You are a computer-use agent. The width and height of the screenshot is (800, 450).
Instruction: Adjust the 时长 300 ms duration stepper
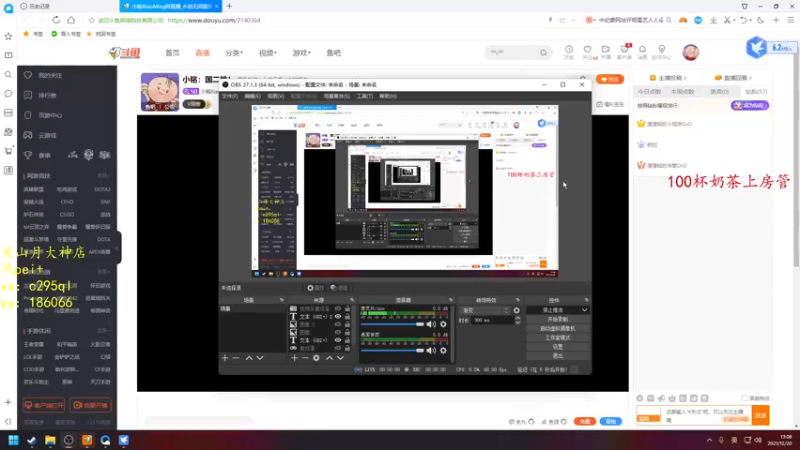tap(517, 320)
